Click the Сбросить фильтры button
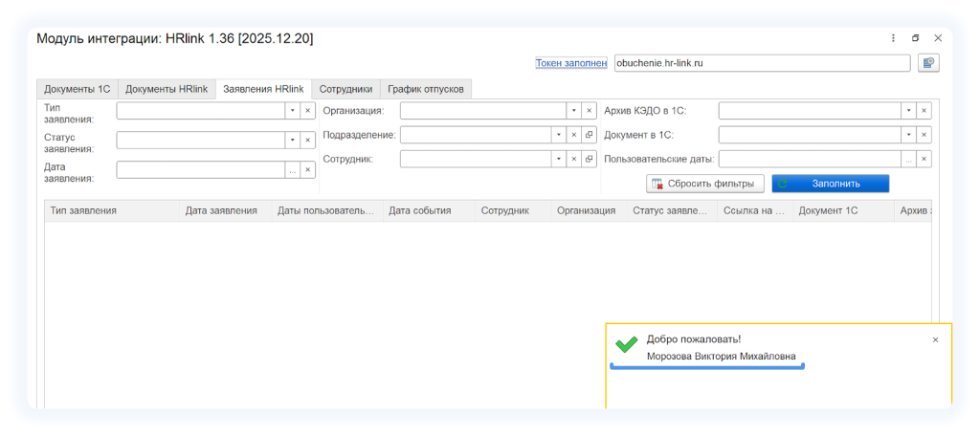Viewport: 980px width, 436px height. (705, 184)
